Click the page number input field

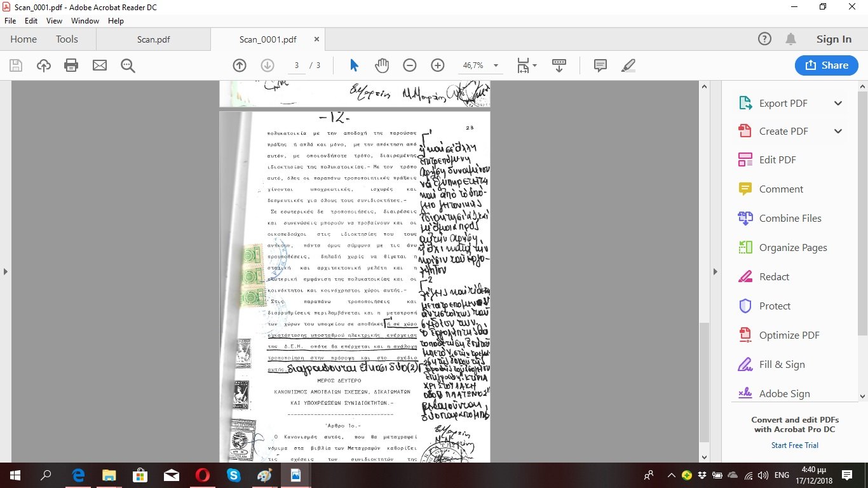[297, 65]
